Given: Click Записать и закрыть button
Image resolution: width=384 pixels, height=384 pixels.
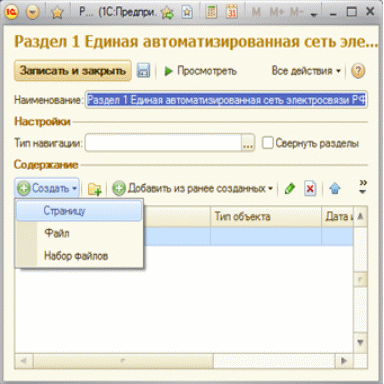Looking at the screenshot, I should tap(73, 71).
